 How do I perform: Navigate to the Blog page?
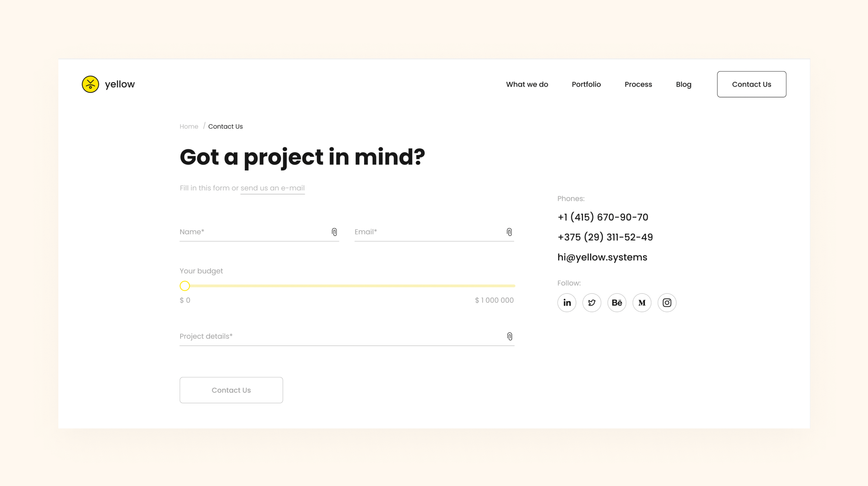click(x=683, y=84)
